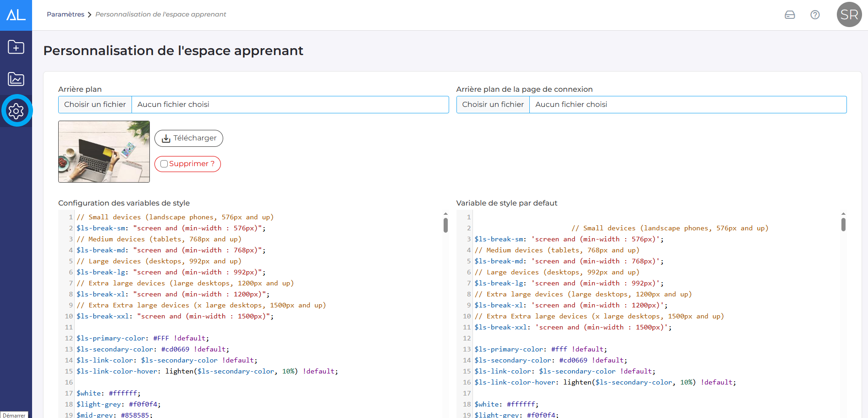This screenshot has width=868, height=418.
Task: Click the download icon in Télécharger button
Action: click(x=166, y=139)
